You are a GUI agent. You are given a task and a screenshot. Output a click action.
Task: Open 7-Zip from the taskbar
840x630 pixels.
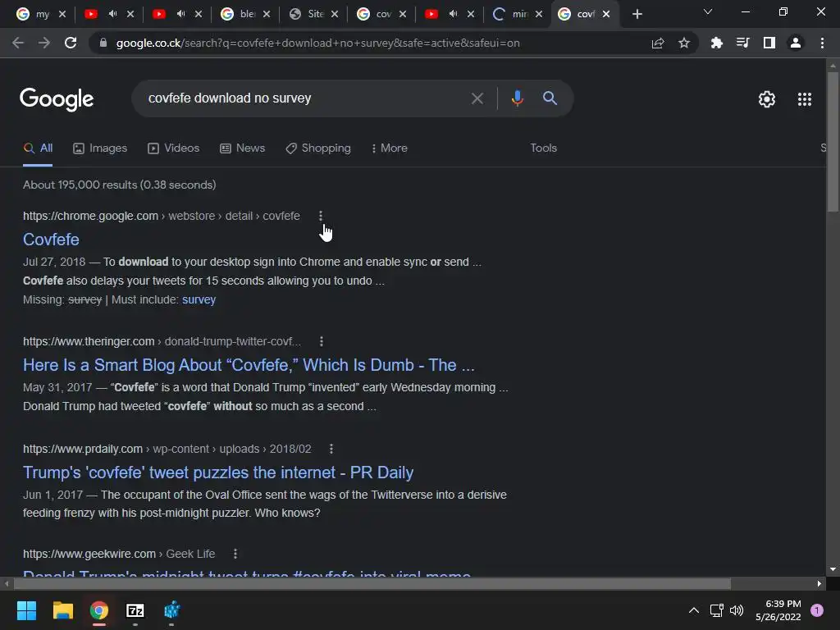click(x=135, y=610)
